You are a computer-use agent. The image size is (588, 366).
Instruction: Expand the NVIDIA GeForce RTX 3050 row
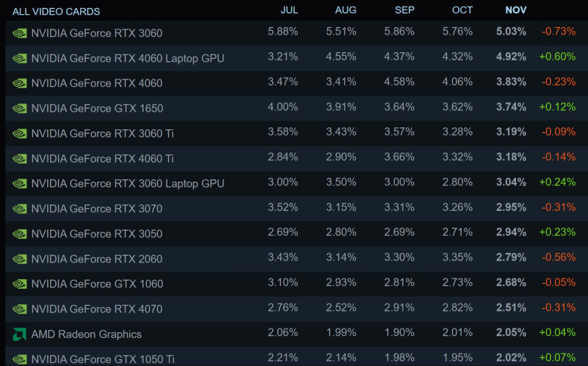click(x=96, y=234)
